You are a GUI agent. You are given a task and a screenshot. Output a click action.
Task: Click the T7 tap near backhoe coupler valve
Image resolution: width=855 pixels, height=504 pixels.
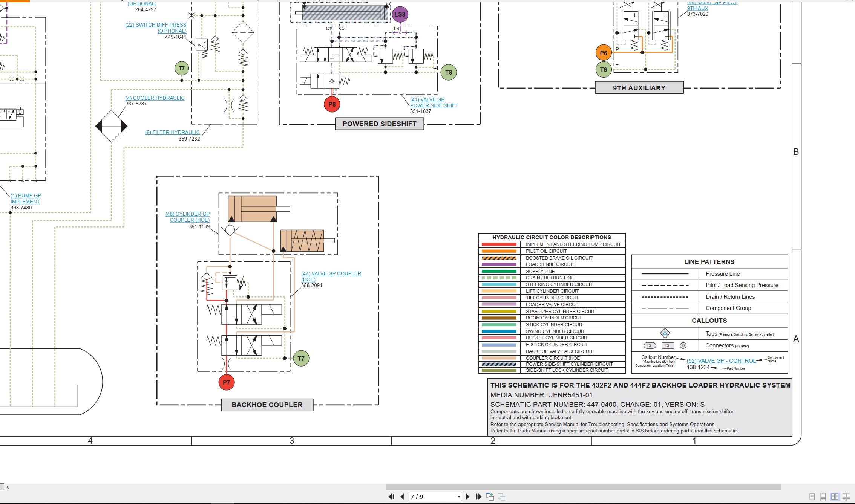tap(301, 359)
